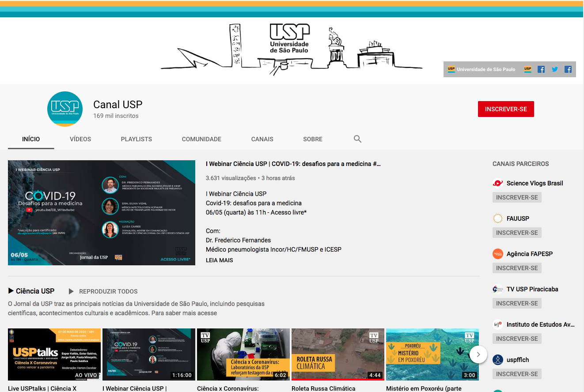Click the '3.631 visualizações' view count
This screenshot has width=584, height=392.
point(231,178)
